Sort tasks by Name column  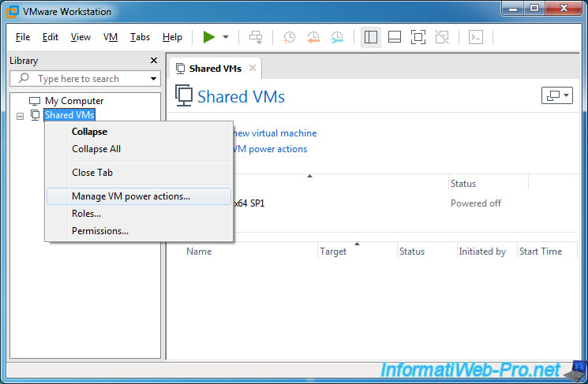[199, 252]
